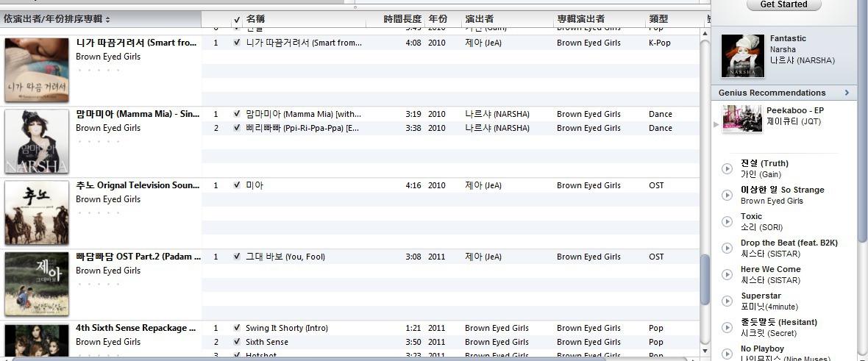Rate the 빠담빠담 OST Part.2 album stars
The height and width of the screenshot is (361, 868).
[x=99, y=284]
